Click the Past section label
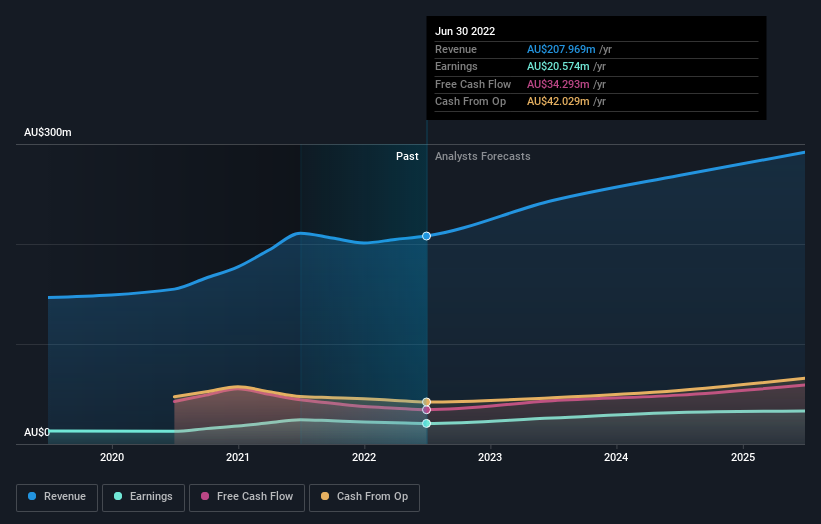821x524 pixels. 407,156
